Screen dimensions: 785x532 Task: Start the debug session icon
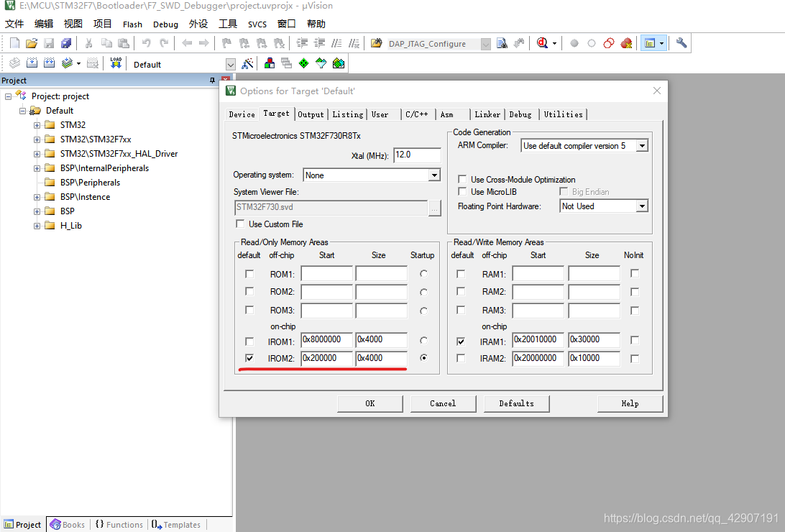542,44
